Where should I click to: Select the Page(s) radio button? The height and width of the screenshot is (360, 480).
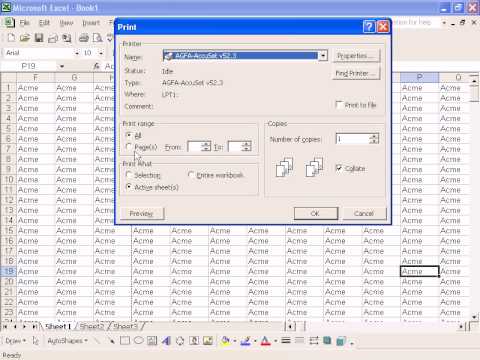[x=129, y=147]
